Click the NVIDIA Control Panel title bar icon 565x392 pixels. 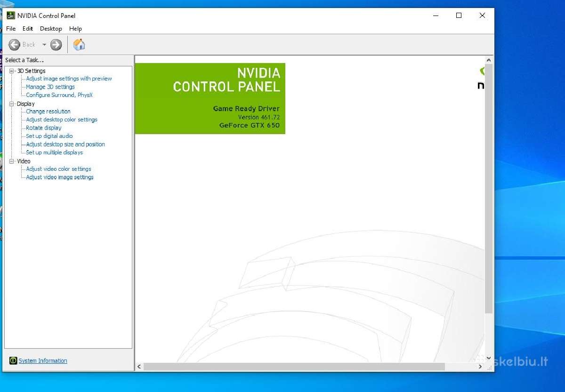point(10,16)
